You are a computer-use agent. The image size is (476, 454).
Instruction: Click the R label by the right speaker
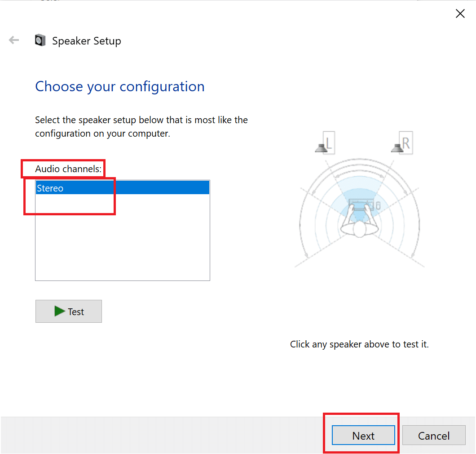[x=406, y=143]
